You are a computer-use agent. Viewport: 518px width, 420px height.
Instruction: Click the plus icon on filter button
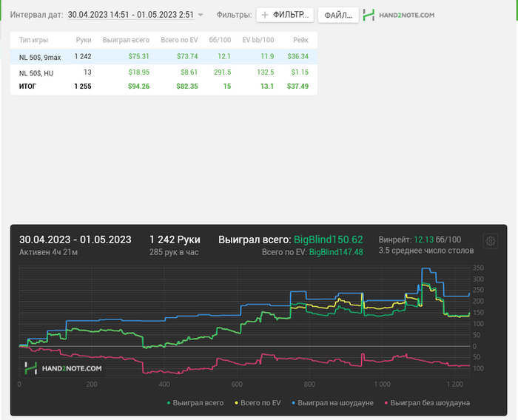tap(265, 15)
